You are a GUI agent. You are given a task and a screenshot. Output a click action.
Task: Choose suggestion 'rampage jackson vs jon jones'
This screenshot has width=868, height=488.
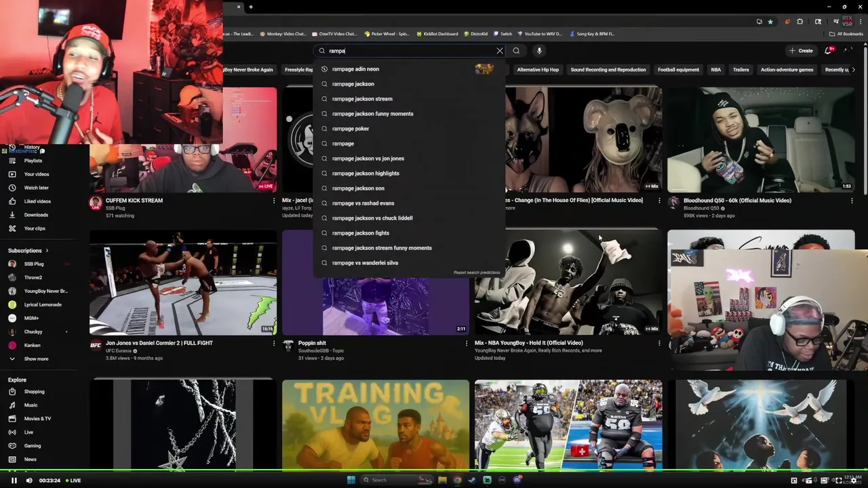410,159
